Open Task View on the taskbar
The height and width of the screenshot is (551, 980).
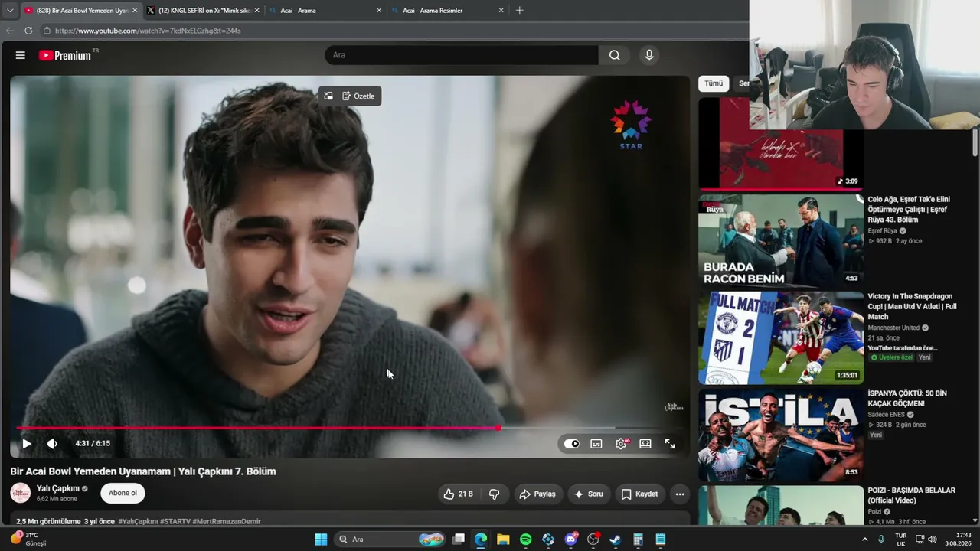(459, 540)
